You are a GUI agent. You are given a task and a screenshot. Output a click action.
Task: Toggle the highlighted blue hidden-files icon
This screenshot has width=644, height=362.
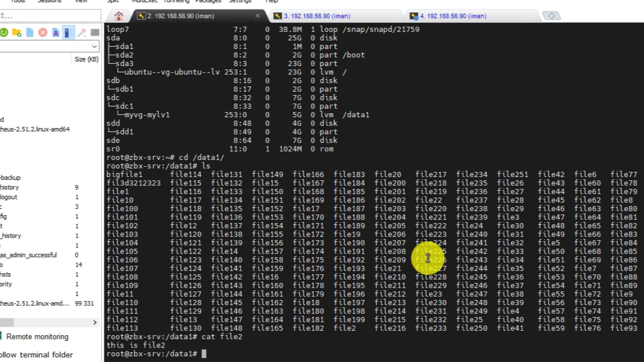click(68, 33)
